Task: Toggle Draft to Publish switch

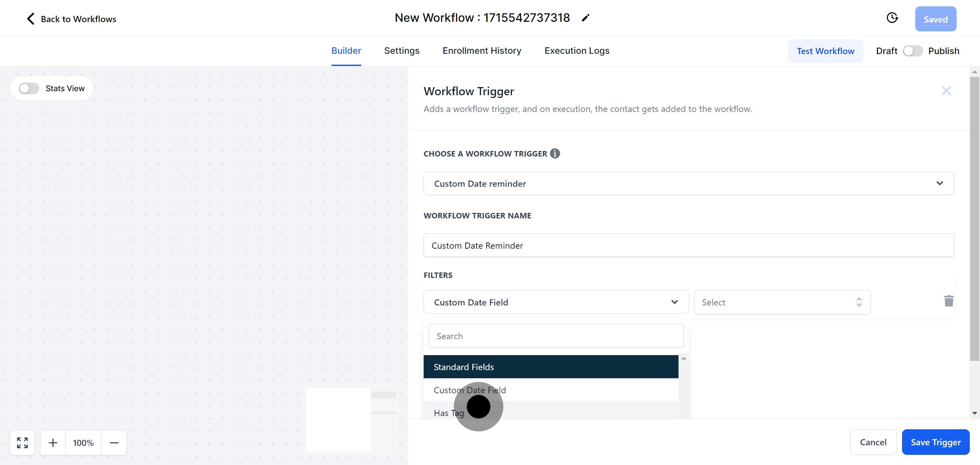Action: (912, 51)
